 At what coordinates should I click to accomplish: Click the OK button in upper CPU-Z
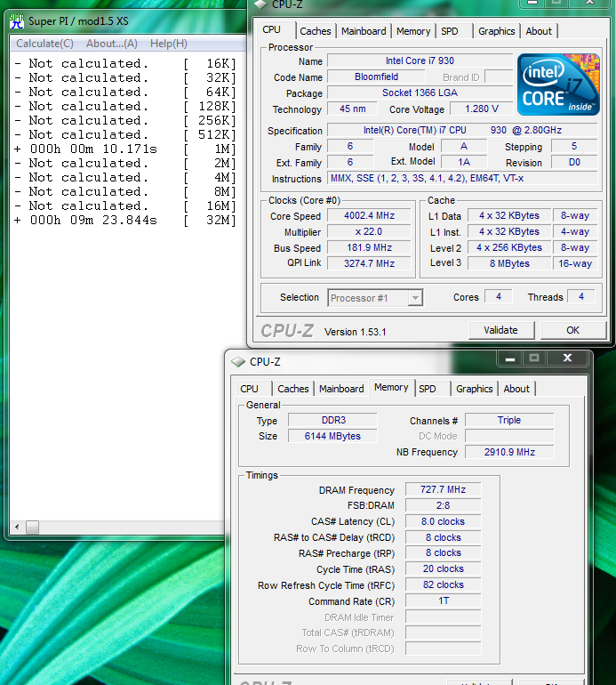[x=573, y=330]
